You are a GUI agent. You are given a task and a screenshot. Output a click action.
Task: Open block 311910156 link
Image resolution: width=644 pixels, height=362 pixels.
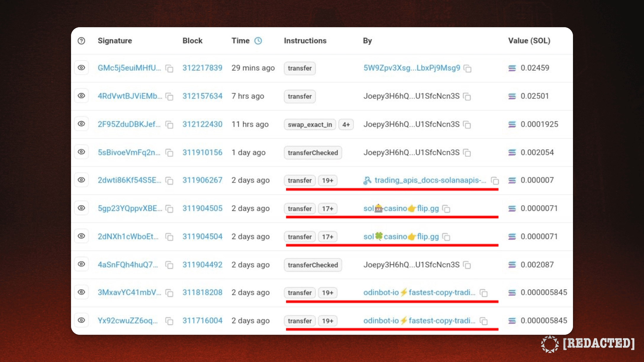(x=202, y=152)
